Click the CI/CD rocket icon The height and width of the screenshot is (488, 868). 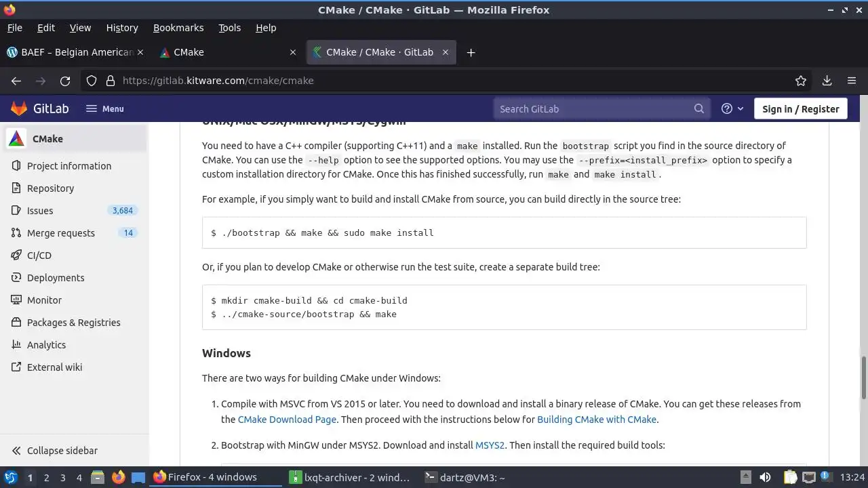[16, 256]
